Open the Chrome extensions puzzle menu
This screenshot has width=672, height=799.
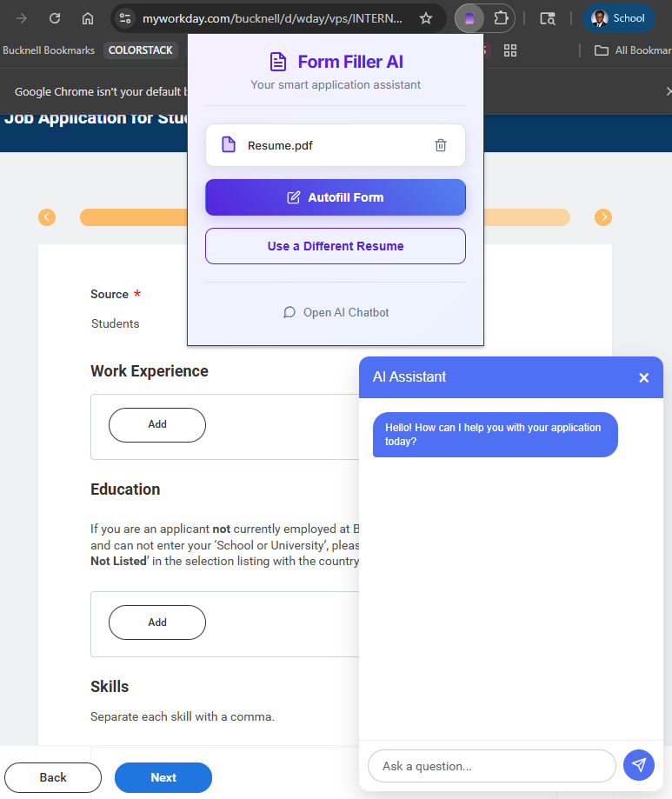(x=501, y=18)
